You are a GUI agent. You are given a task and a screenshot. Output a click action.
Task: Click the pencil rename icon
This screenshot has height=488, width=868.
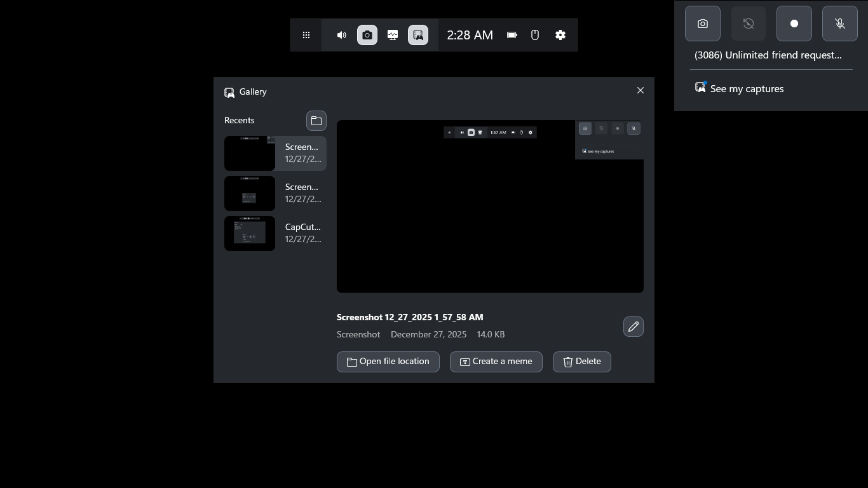point(634,327)
